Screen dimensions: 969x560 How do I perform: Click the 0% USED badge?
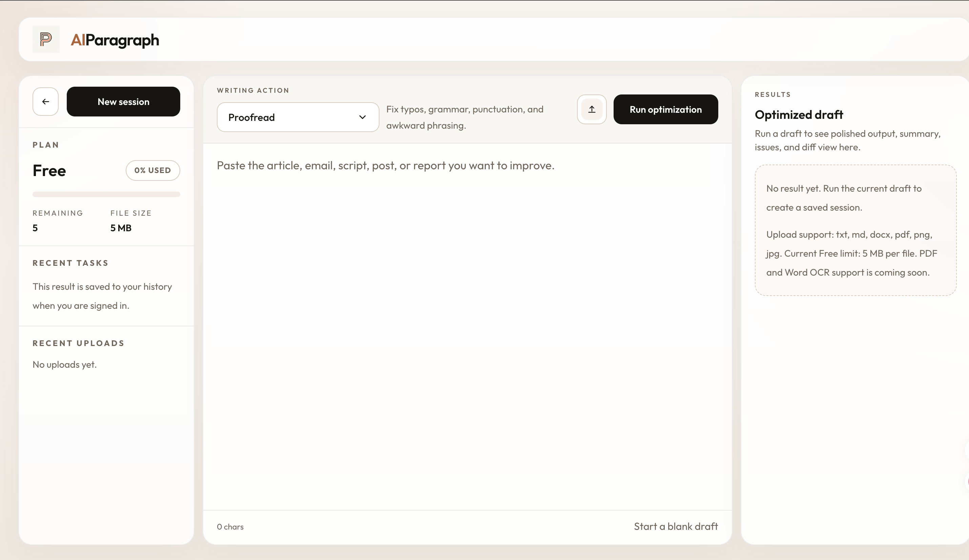coord(152,170)
